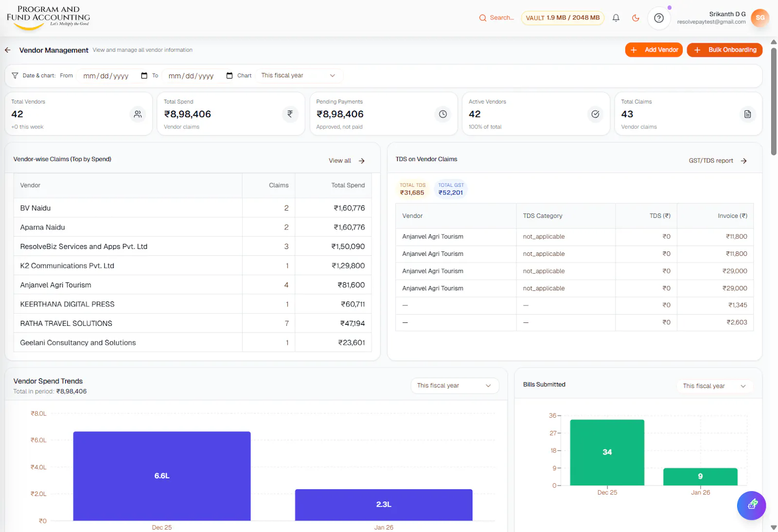Click the Total Vendors people icon
This screenshot has height=532, width=778.
pos(138,114)
